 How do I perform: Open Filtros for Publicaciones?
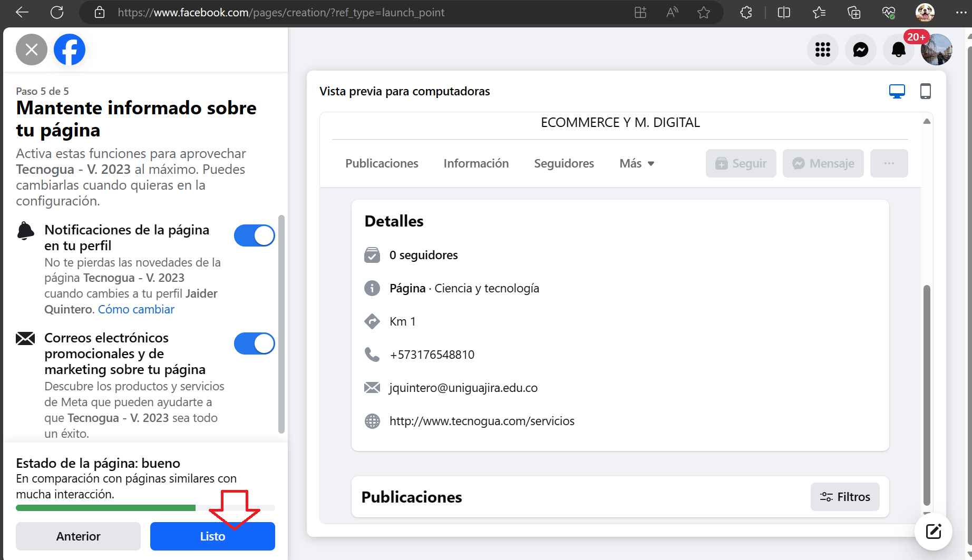coord(844,497)
